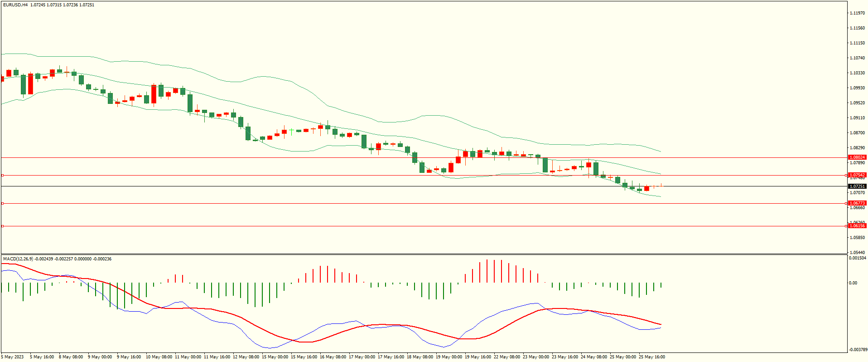Click the 23 May 16:00 time axis label
Viewport: 868px width, 362px height.
564,357
